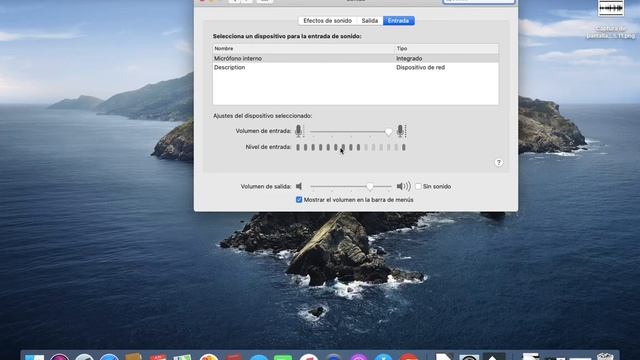Viewport: 640px width, 360px height.
Task: Select the Entrada tab
Action: (x=398, y=21)
